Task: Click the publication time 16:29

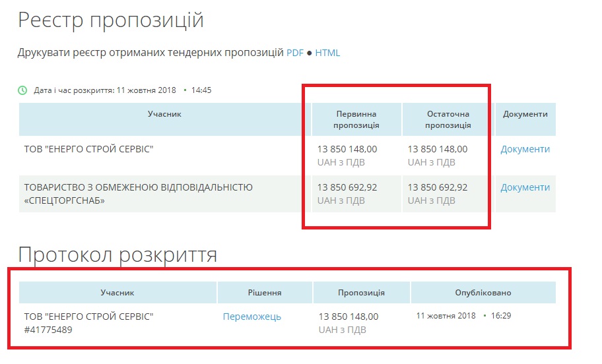Action: [x=501, y=316]
